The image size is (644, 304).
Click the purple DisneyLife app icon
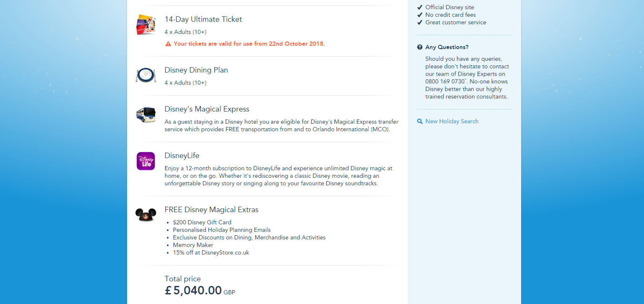(145, 161)
